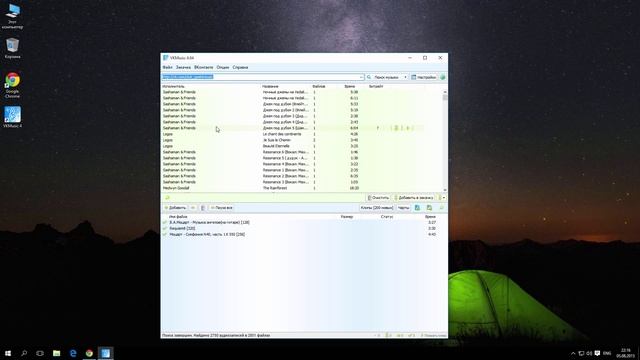Sort downloads by Статус header
640x360 pixels.
(x=387, y=217)
